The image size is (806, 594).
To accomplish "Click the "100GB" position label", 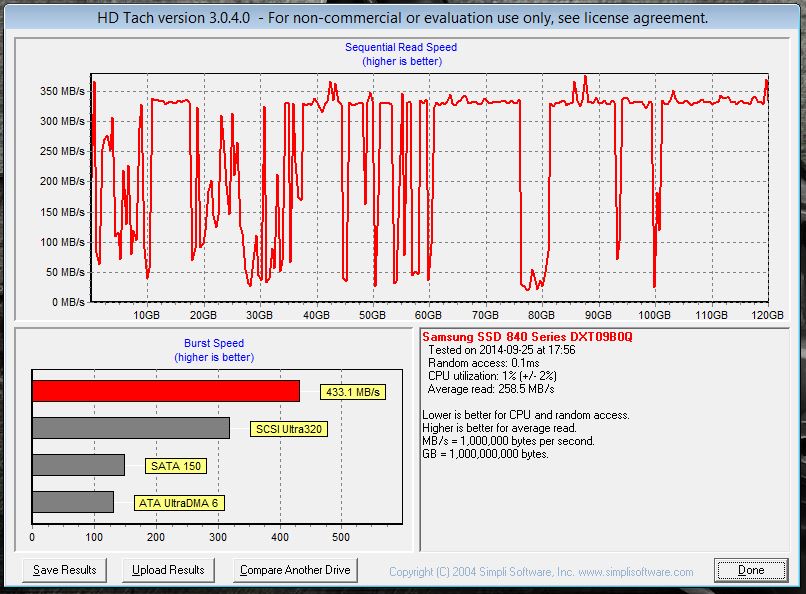I will [x=654, y=315].
